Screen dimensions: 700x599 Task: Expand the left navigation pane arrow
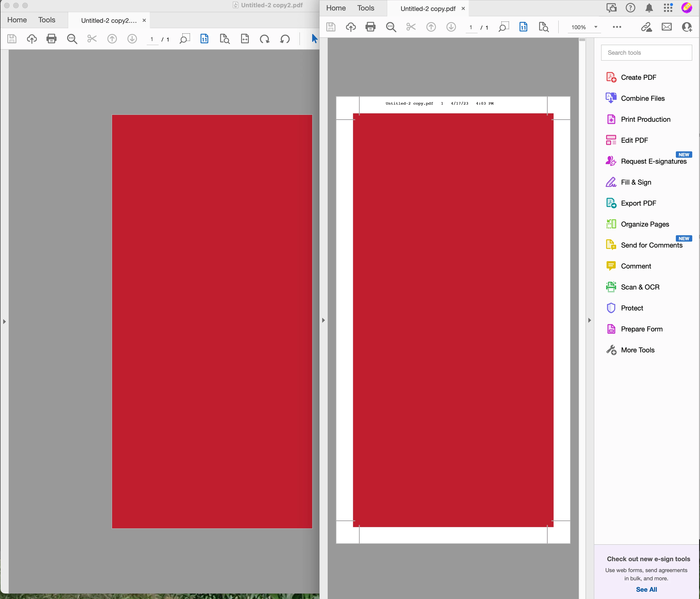pos(4,322)
